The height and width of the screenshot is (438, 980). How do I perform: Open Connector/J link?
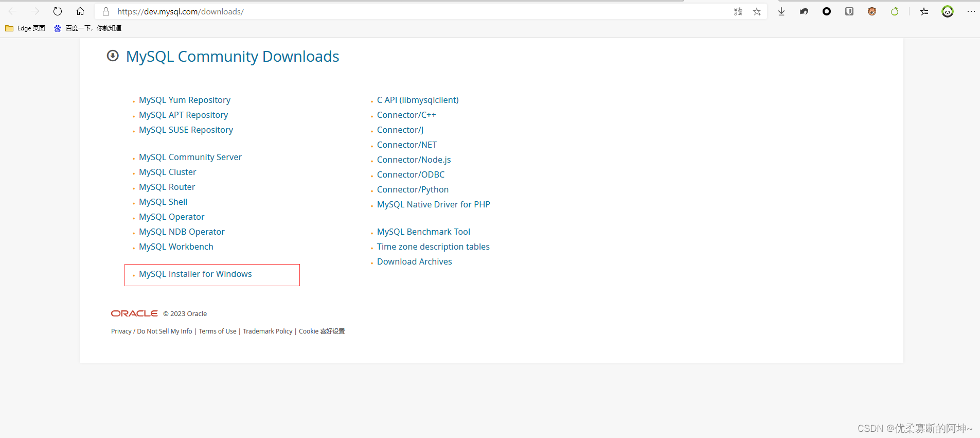pyautogui.click(x=400, y=130)
